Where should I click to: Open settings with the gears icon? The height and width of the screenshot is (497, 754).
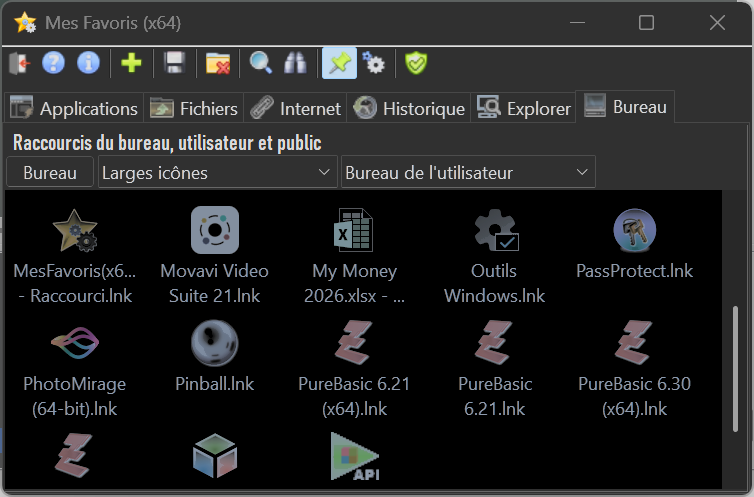374,64
